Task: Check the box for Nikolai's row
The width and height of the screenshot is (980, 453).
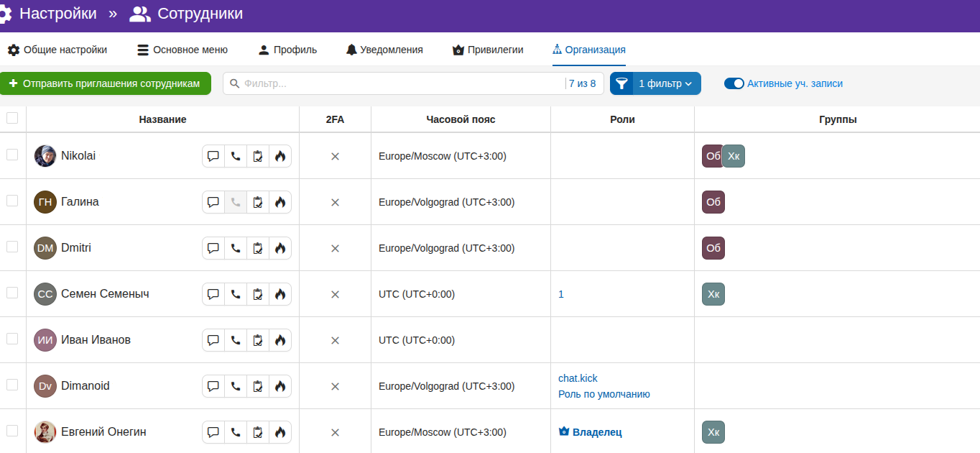Action: [12, 155]
